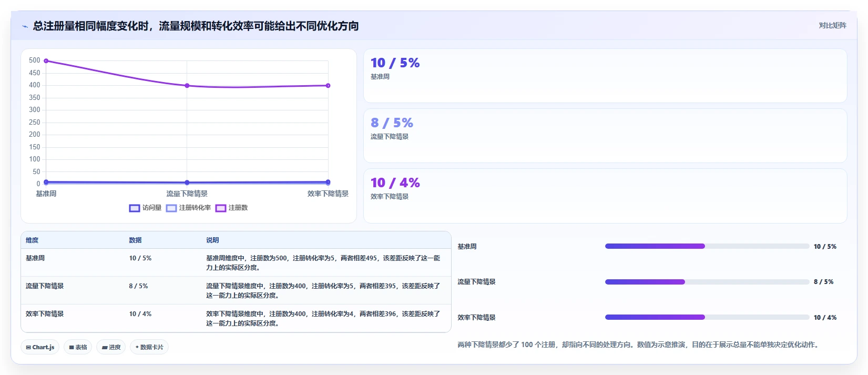Toggle the 注册数 legend item

click(232, 208)
